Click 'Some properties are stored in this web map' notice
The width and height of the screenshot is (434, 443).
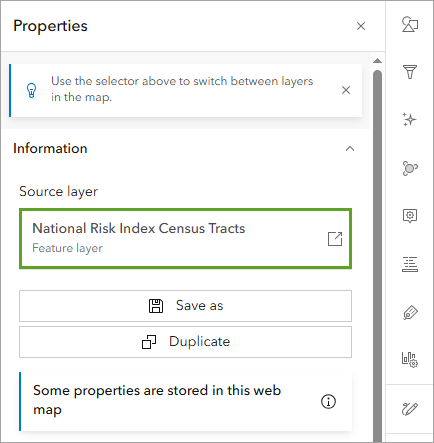[x=185, y=401]
